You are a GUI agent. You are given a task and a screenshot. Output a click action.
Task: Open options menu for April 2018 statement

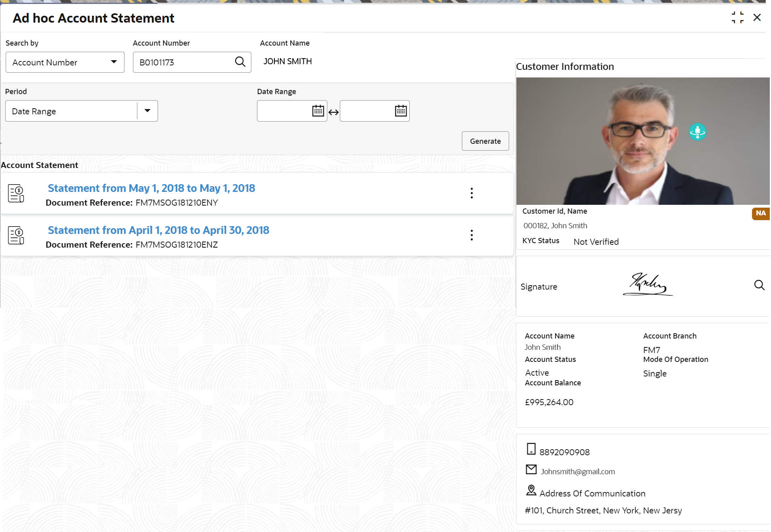pos(471,235)
